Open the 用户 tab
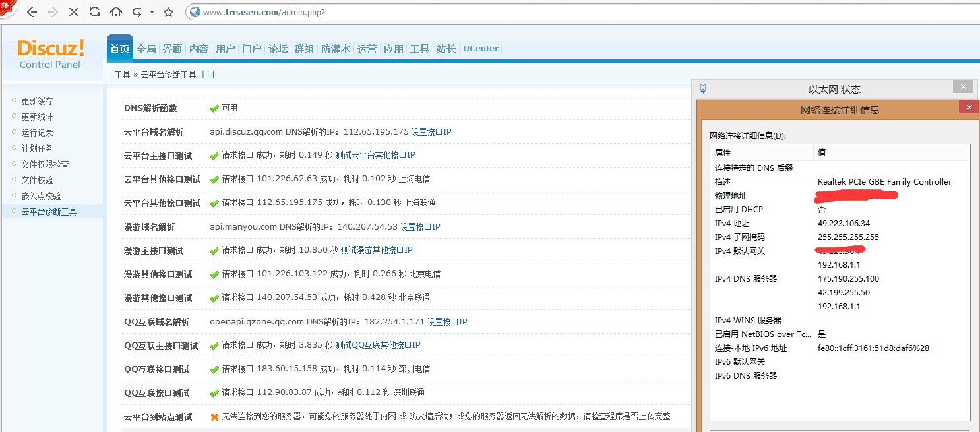The height and width of the screenshot is (432, 980). point(226,49)
